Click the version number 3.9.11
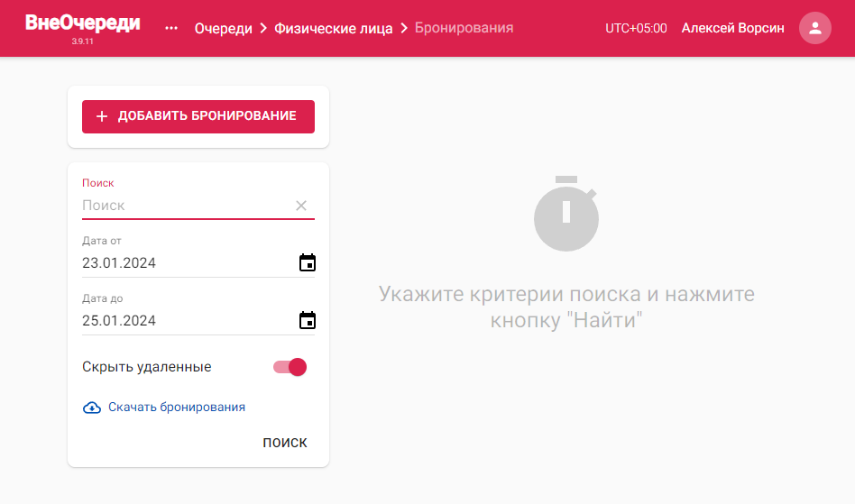The width and height of the screenshot is (855, 504). (x=82, y=41)
